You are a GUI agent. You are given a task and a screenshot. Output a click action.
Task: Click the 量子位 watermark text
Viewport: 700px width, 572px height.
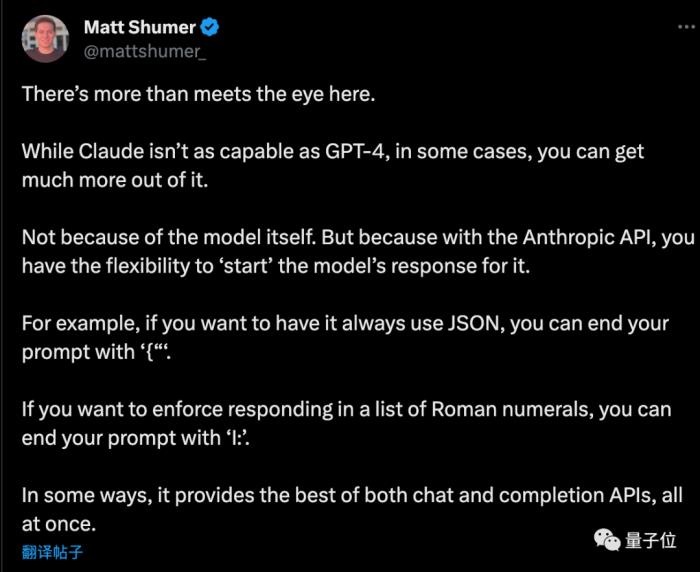650,540
